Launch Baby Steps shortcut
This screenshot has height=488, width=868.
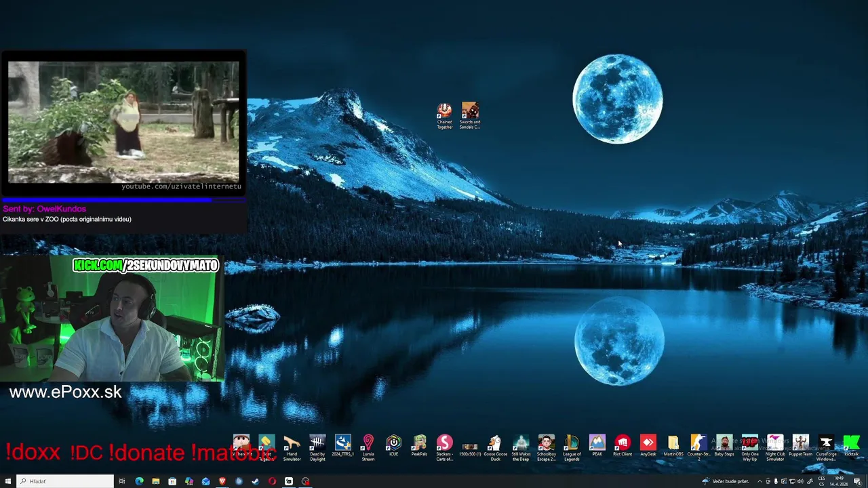pyautogui.click(x=724, y=446)
